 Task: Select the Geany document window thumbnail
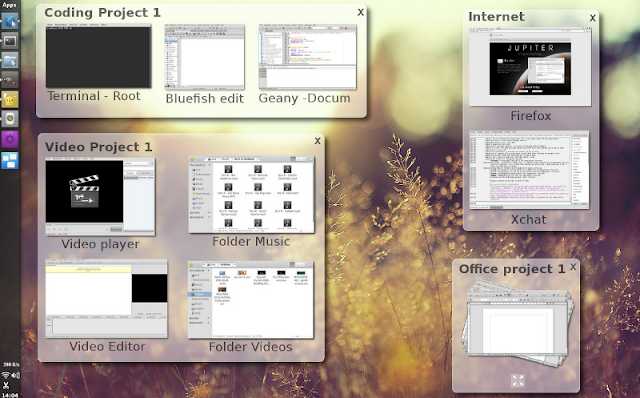point(307,57)
